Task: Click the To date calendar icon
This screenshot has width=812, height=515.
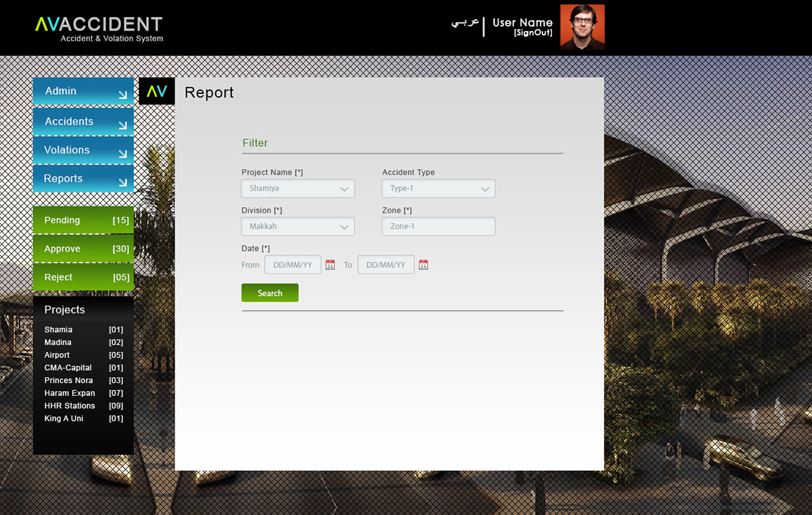Action: coord(424,265)
